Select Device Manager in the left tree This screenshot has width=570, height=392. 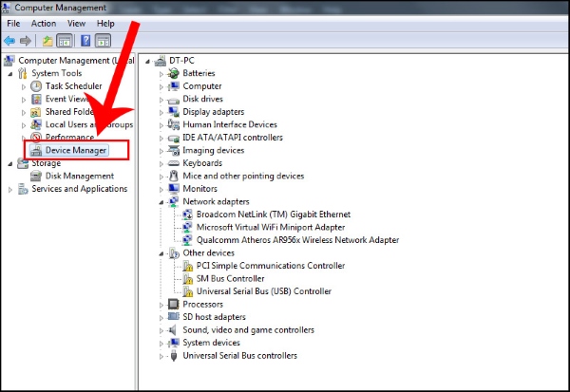click(x=74, y=150)
